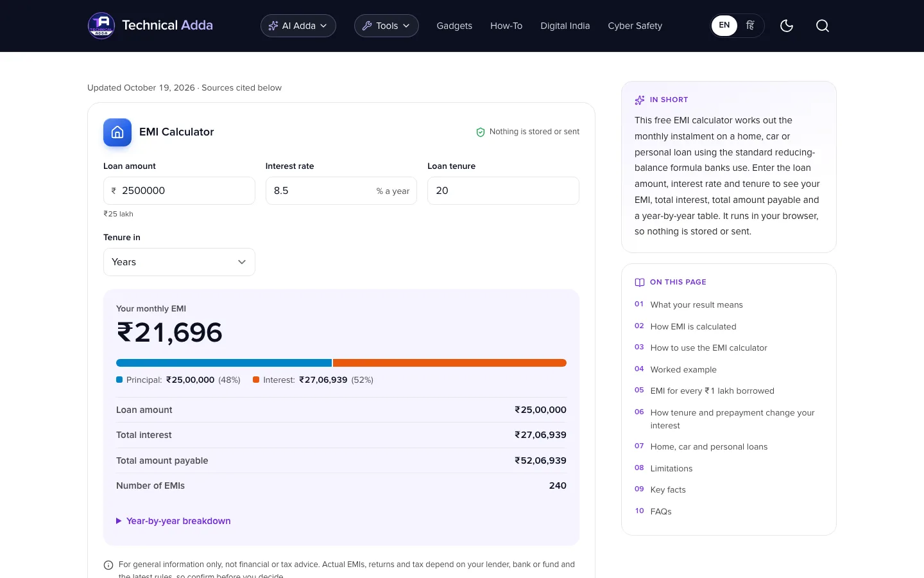This screenshot has width=924, height=578.
Task: Toggle dark mode with moon icon
Action: 787,26
